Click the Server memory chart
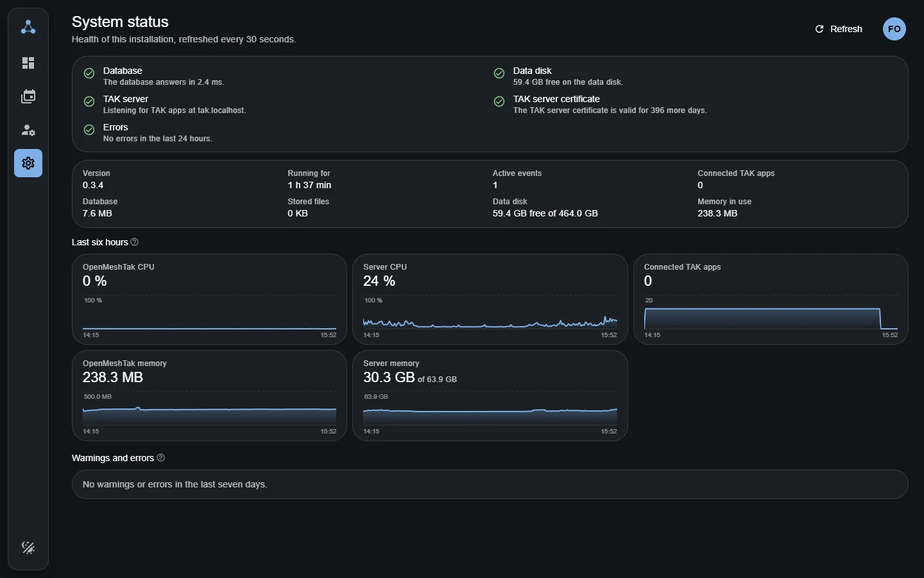The image size is (924, 578). (490, 414)
